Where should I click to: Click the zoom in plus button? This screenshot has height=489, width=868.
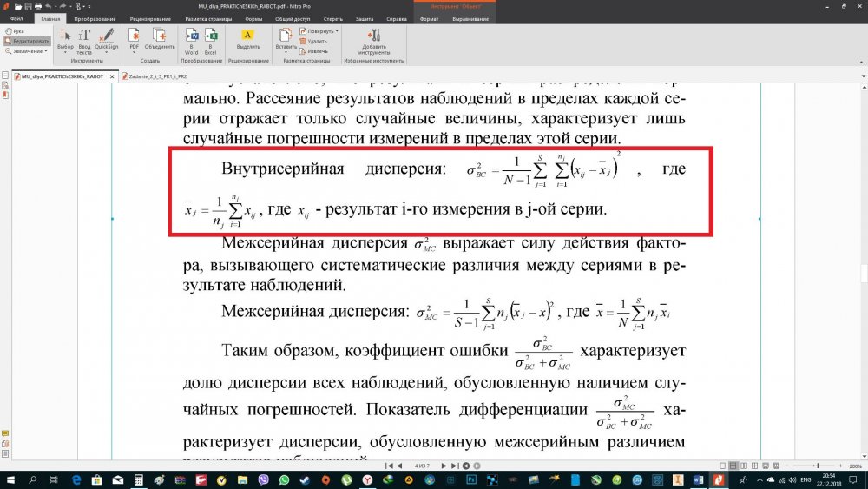840,466
